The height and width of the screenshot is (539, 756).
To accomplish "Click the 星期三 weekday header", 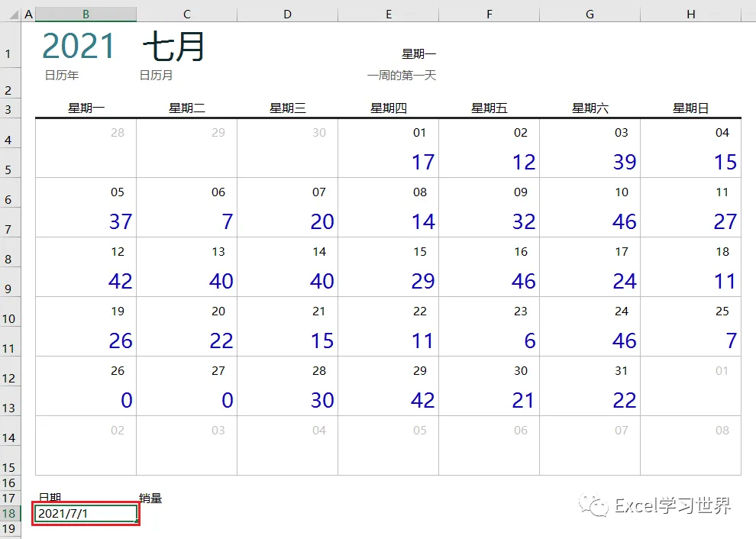I will coord(288,108).
